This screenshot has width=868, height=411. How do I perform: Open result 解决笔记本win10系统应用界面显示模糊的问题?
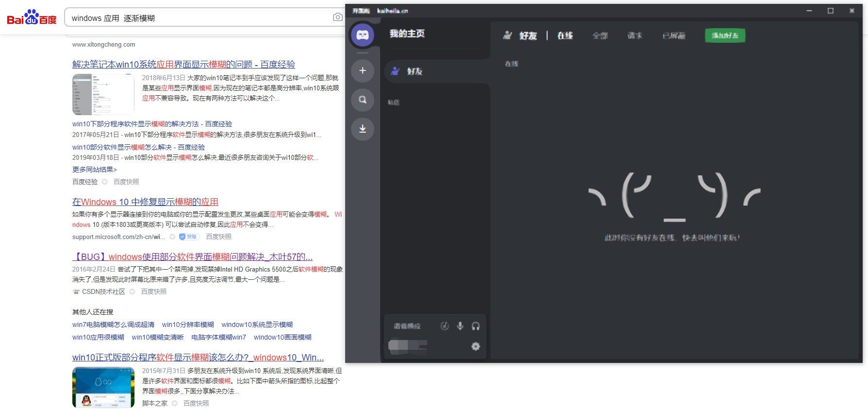tap(184, 64)
